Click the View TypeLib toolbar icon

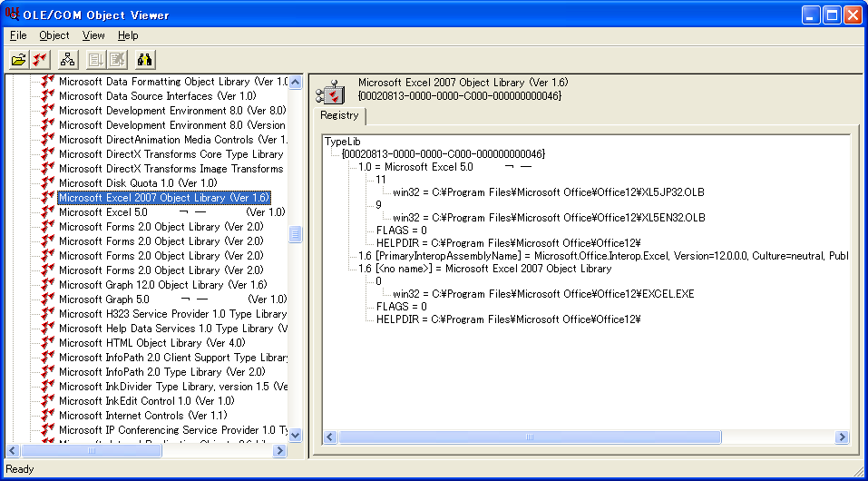pos(39,59)
